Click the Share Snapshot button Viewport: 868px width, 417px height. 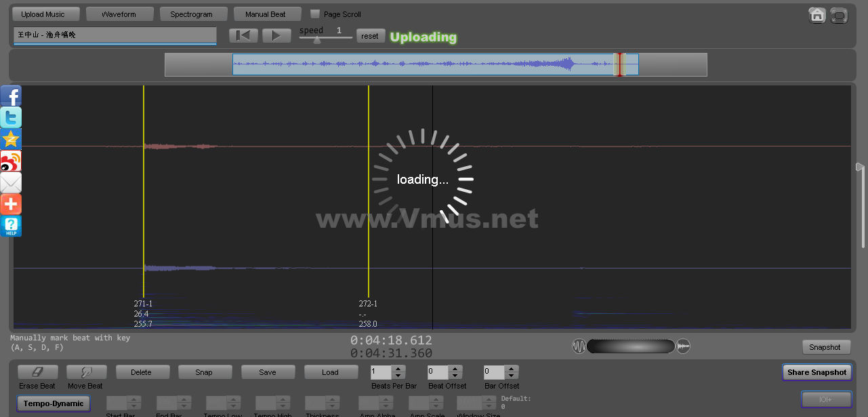click(x=817, y=372)
